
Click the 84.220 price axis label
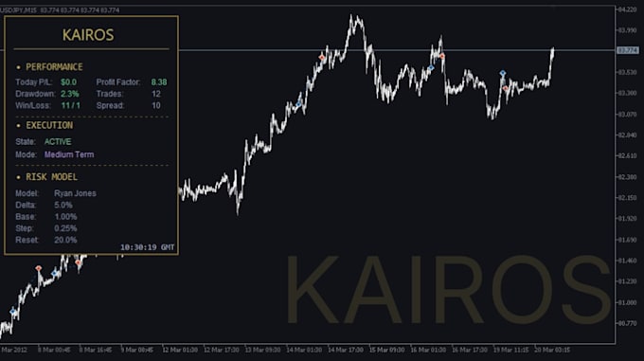(x=627, y=9)
